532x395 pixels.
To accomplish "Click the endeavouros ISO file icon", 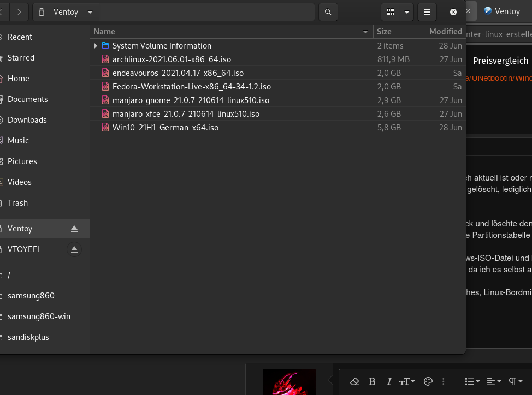I will 105,73.
